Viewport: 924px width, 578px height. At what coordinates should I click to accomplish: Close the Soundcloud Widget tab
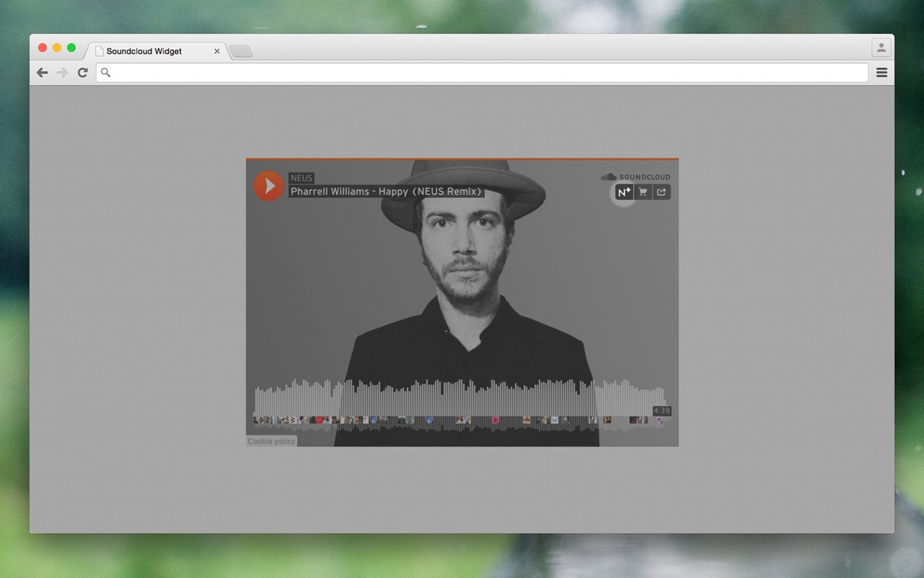coord(217,51)
